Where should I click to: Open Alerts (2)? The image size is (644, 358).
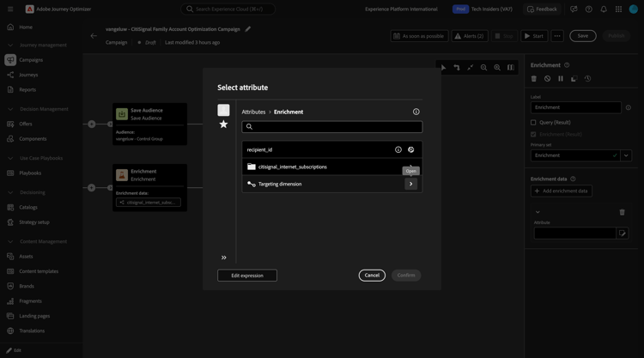[x=470, y=36]
